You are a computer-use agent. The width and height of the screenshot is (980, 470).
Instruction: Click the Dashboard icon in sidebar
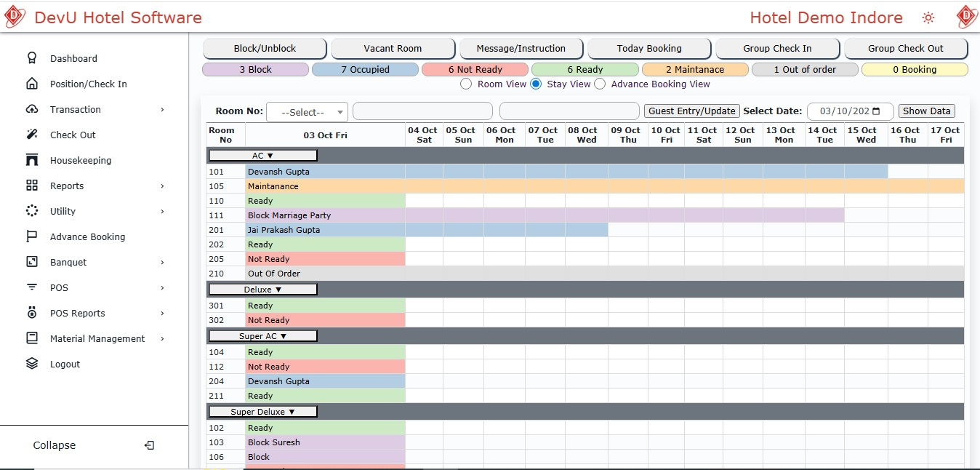(32, 58)
